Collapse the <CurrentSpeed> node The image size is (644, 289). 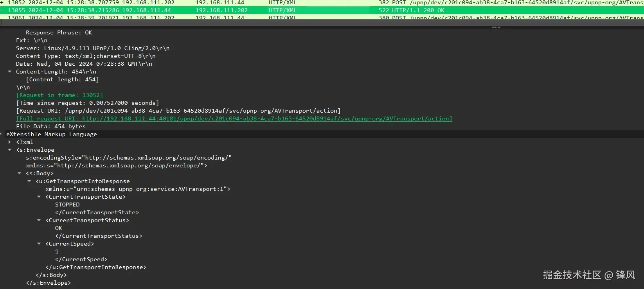point(39,244)
